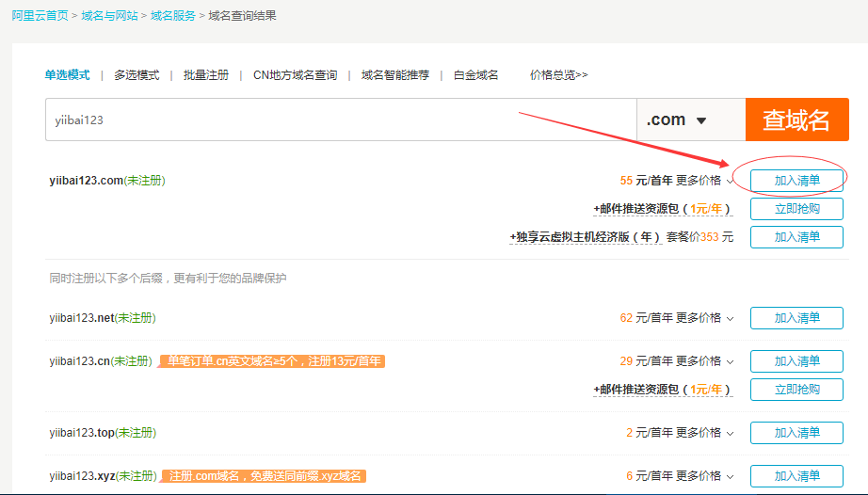868x495 pixels.
Task: Click 阿里云首页 breadcrumb link
Action: coord(40,16)
